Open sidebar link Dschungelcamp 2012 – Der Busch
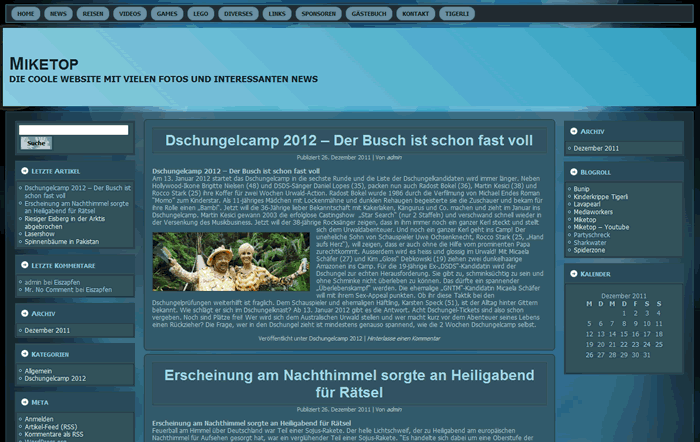Viewport: 700px width, 442px height. click(x=77, y=192)
